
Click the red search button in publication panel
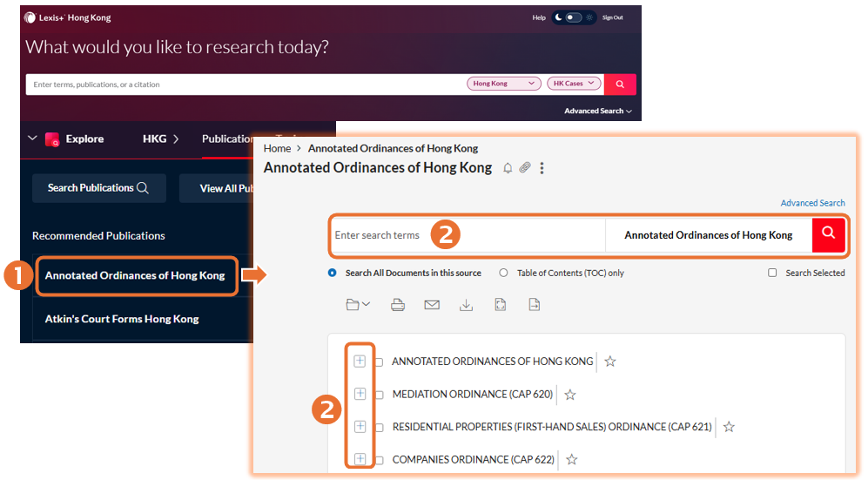pos(828,234)
